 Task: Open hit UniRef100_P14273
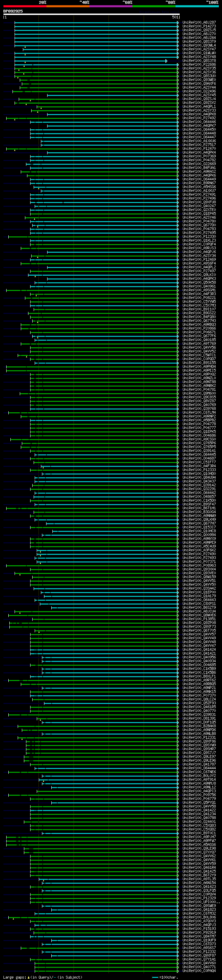(199, 26)
